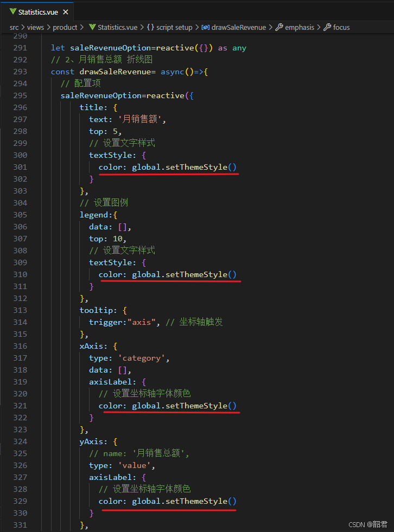Click 'top: 10,' on line 307
The image size is (394, 532).
coord(107,239)
